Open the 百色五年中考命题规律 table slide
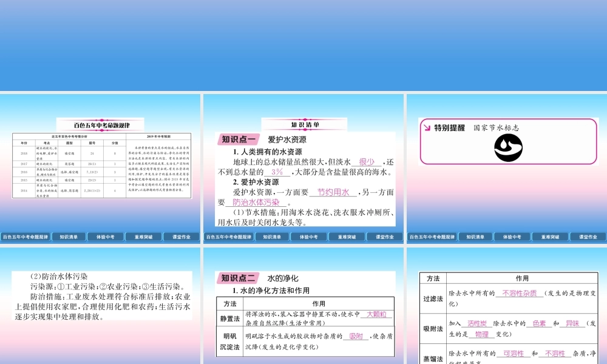This screenshot has width=607, height=364. pyautogui.click(x=100, y=169)
